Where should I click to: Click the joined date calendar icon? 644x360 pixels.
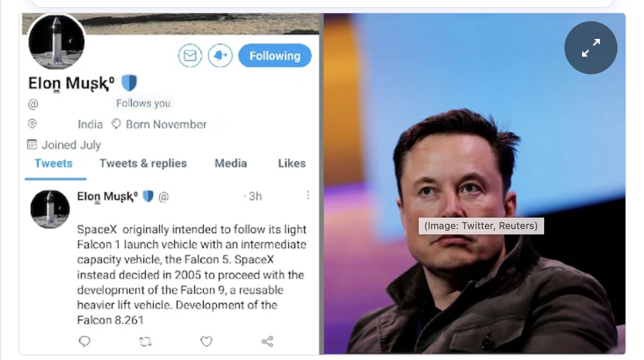point(31,145)
